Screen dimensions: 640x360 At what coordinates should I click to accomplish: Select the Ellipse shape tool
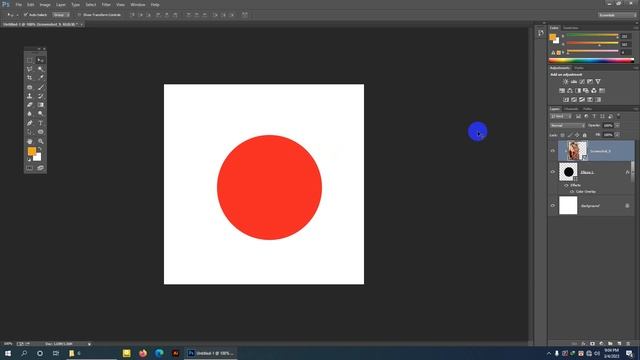[x=40, y=132]
